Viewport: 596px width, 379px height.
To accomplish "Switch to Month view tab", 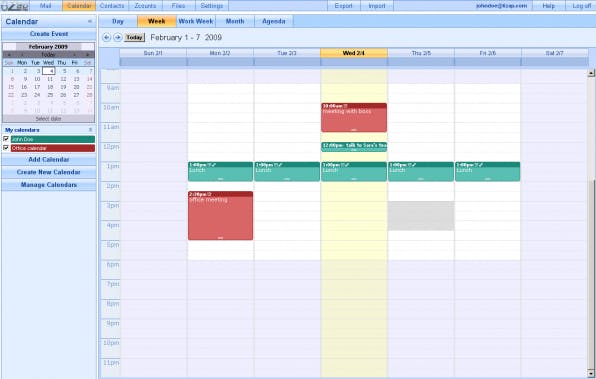I will 235,21.
